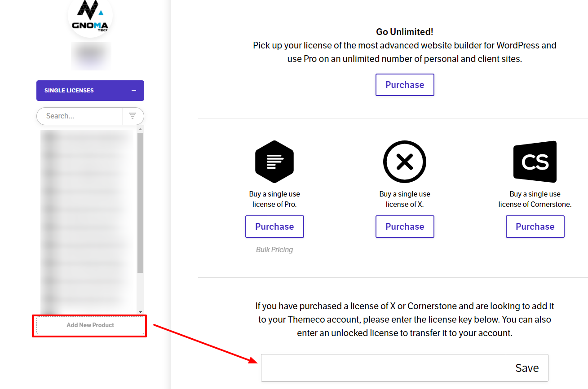Click the Cornerstone CS icon
Image resolution: width=588 pixels, height=389 pixels.
(535, 162)
